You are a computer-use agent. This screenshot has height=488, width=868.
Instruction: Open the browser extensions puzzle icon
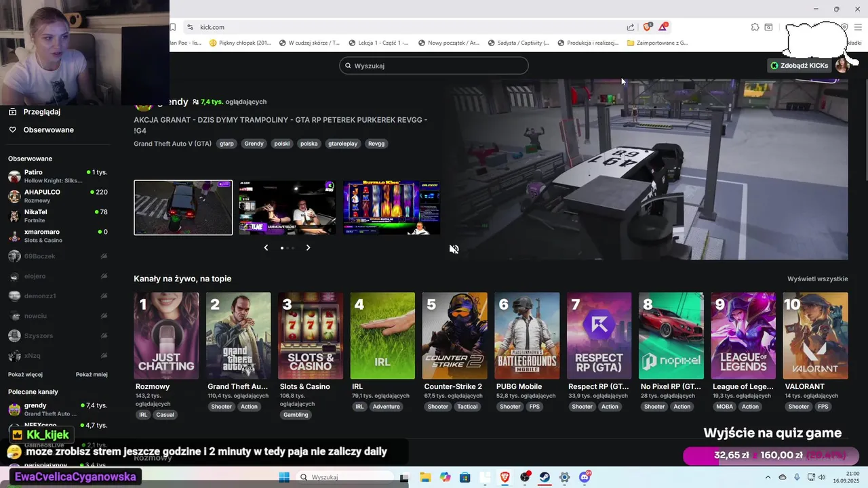(755, 27)
